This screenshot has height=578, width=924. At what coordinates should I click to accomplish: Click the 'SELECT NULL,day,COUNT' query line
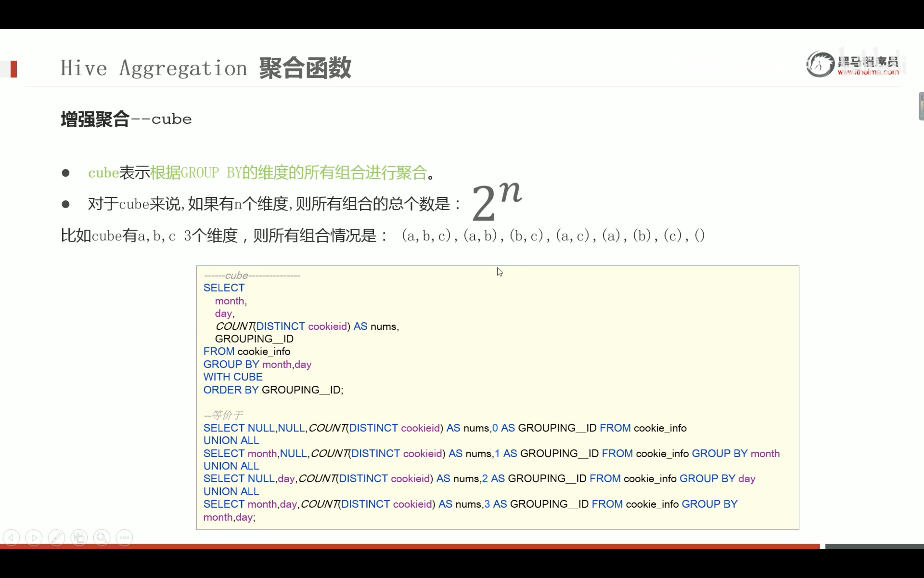click(x=480, y=479)
